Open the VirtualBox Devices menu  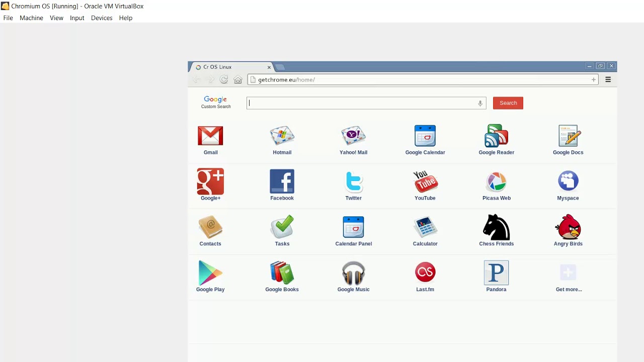pyautogui.click(x=102, y=18)
